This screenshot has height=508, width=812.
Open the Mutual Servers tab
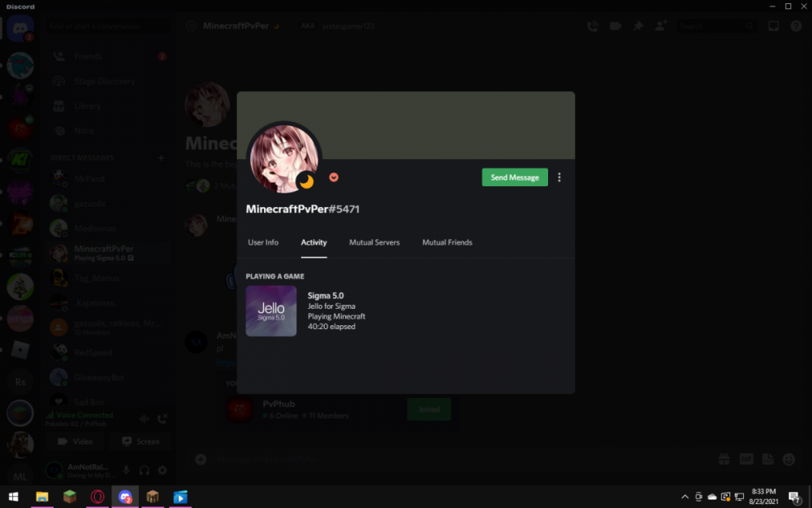374,242
